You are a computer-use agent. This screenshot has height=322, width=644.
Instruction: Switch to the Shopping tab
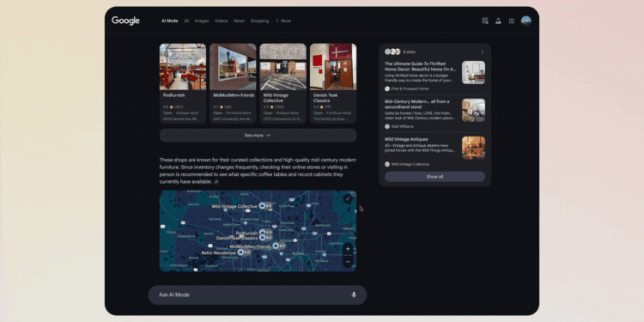click(x=259, y=21)
